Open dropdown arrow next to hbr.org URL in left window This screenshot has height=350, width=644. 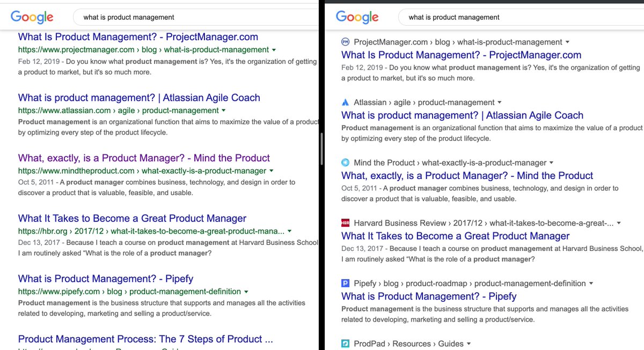(x=289, y=232)
